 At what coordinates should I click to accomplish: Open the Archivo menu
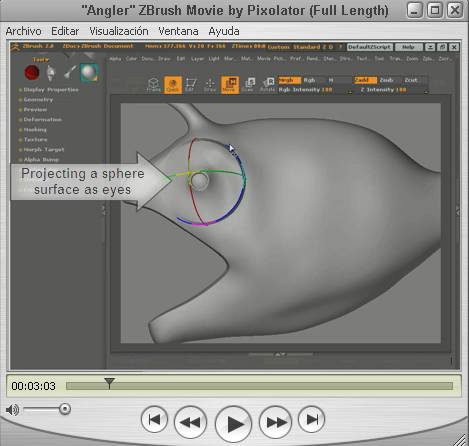[23, 31]
